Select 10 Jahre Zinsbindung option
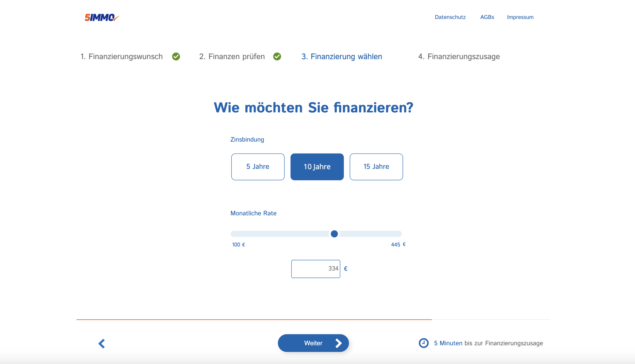Viewport: 635px width, 364px height. (x=317, y=167)
